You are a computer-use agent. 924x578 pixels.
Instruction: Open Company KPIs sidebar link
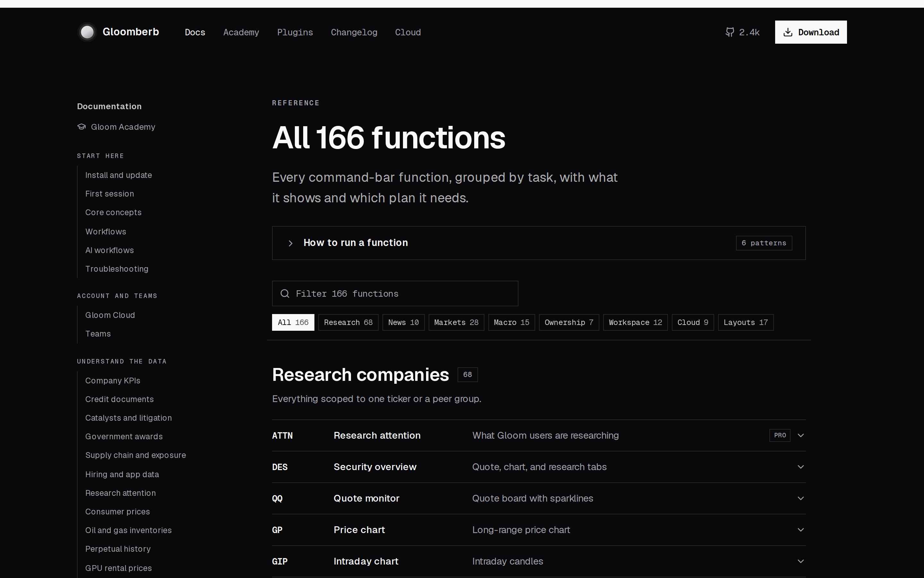tap(113, 381)
